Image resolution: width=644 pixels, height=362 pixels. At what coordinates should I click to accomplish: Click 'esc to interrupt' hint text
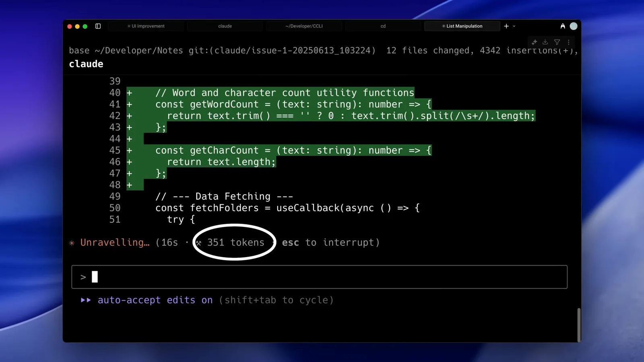click(328, 243)
